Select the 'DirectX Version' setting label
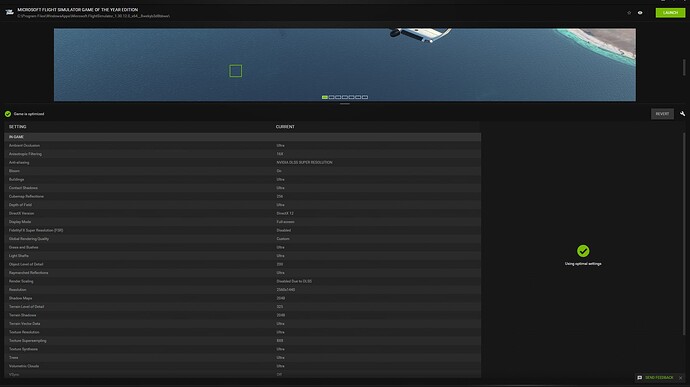690x387 pixels. (21, 214)
